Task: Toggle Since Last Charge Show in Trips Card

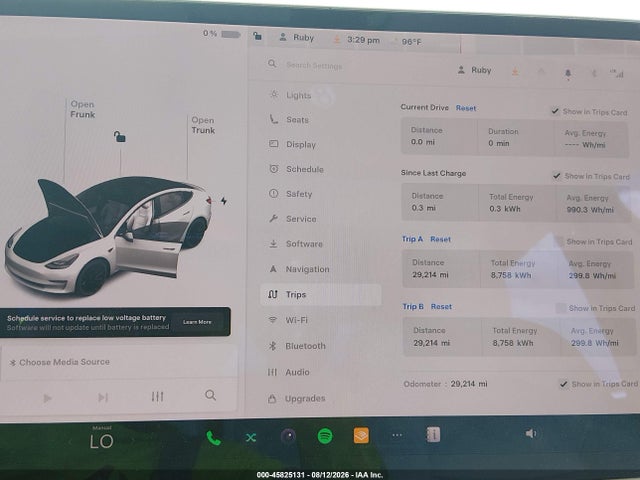Action: [556, 176]
